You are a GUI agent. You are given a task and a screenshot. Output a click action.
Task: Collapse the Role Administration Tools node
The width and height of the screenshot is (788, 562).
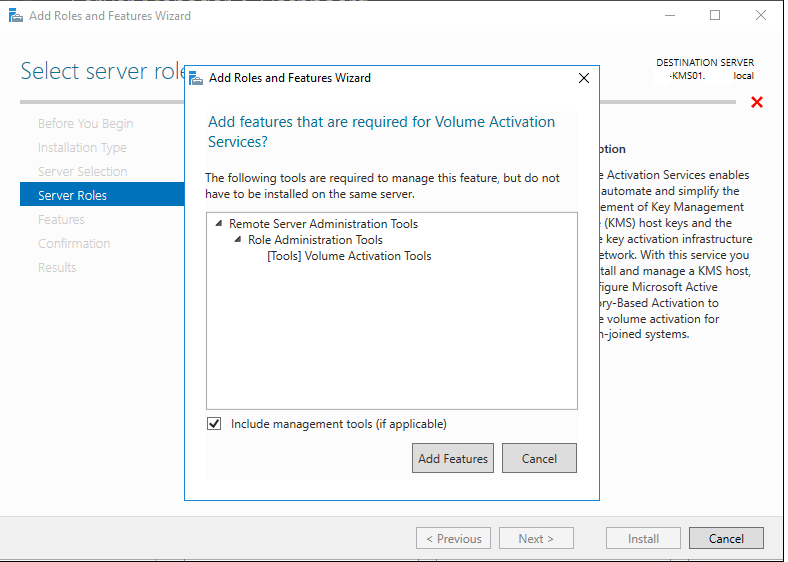coord(238,240)
